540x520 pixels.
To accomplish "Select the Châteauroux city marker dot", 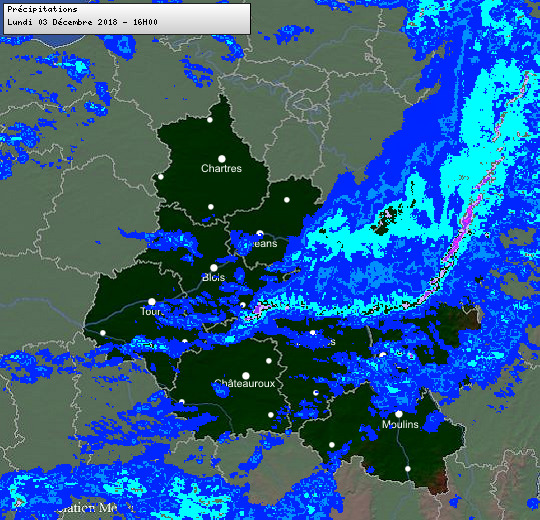I will (246, 375).
